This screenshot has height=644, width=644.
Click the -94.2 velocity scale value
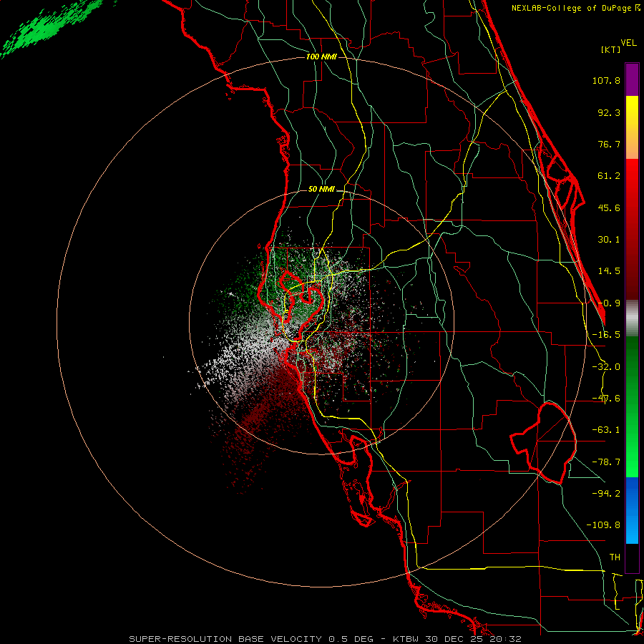point(606,494)
